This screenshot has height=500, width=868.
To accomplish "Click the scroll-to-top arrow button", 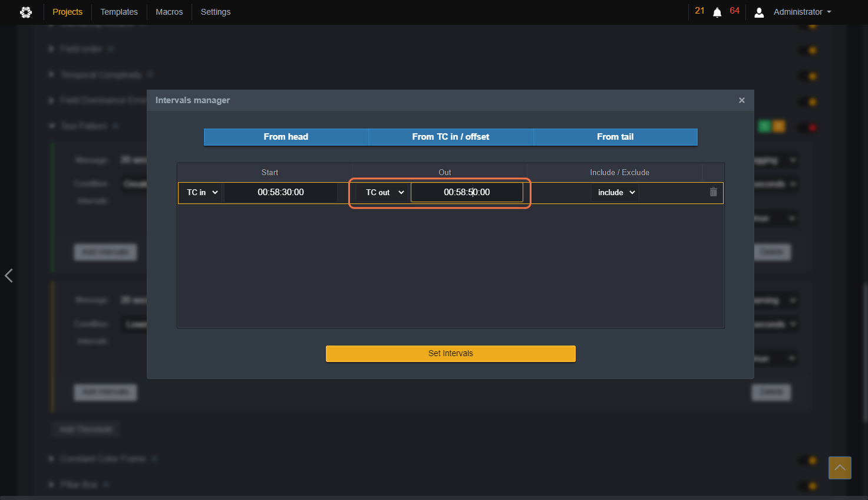I will click(x=840, y=468).
